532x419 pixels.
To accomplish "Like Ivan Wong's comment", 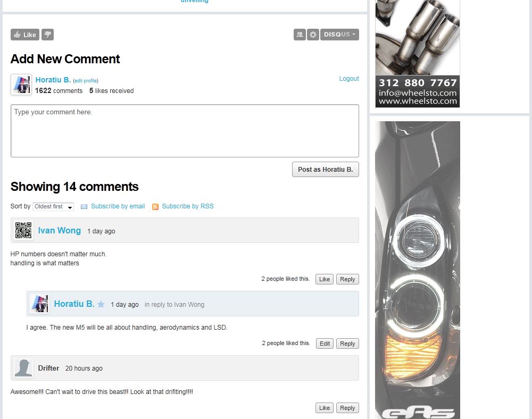I will 325,279.
